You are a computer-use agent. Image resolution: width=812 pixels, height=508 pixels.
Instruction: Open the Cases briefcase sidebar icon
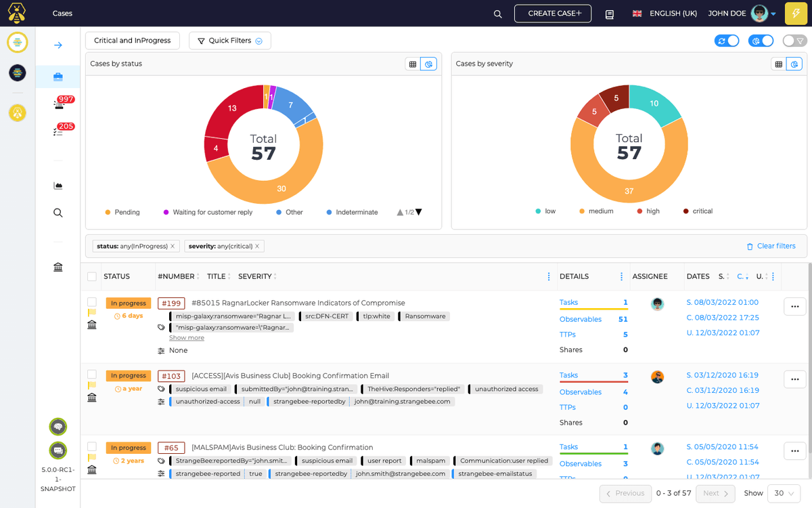point(58,77)
